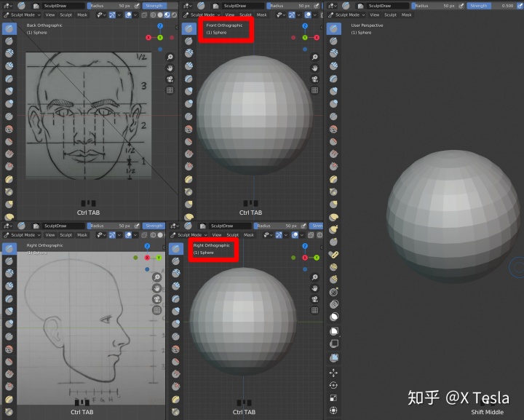
Task: Select the Layer brush in Front Orthographic viewport
Action: pyautogui.click(x=188, y=79)
